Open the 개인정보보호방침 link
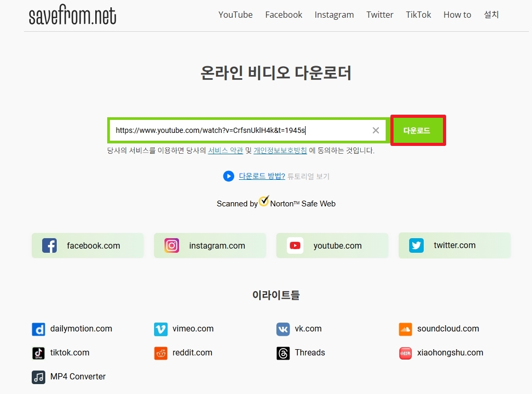The height and width of the screenshot is (394, 532). [x=280, y=151]
